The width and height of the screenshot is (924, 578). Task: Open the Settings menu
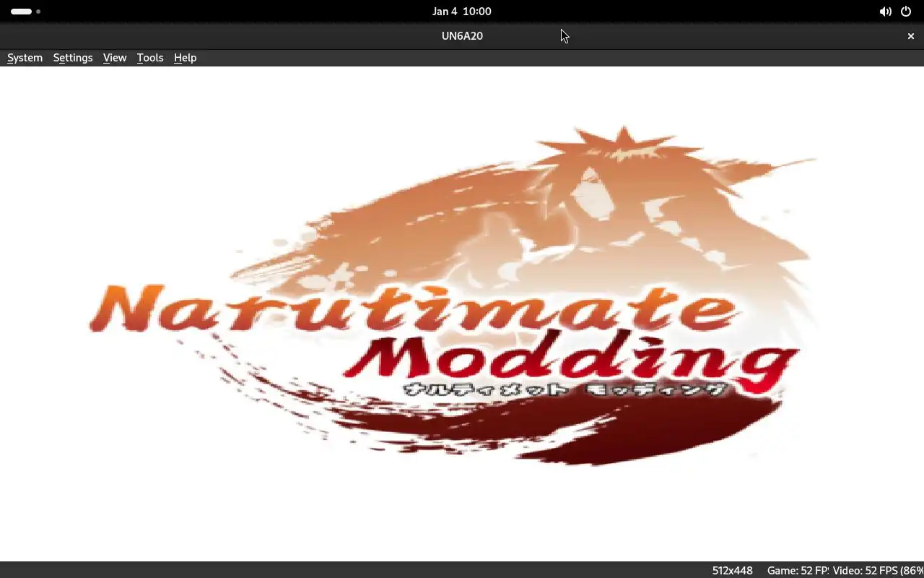pyautogui.click(x=73, y=58)
